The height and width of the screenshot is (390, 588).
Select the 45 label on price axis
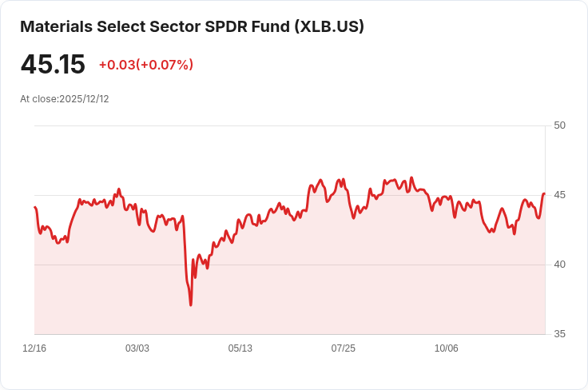(x=559, y=195)
